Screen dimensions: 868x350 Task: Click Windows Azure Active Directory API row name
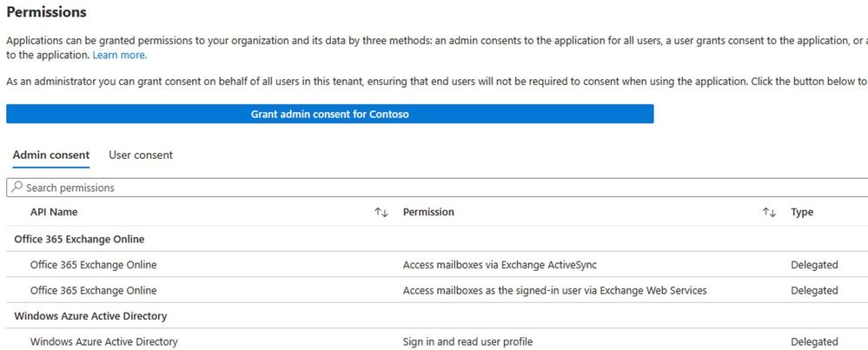pos(103,342)
